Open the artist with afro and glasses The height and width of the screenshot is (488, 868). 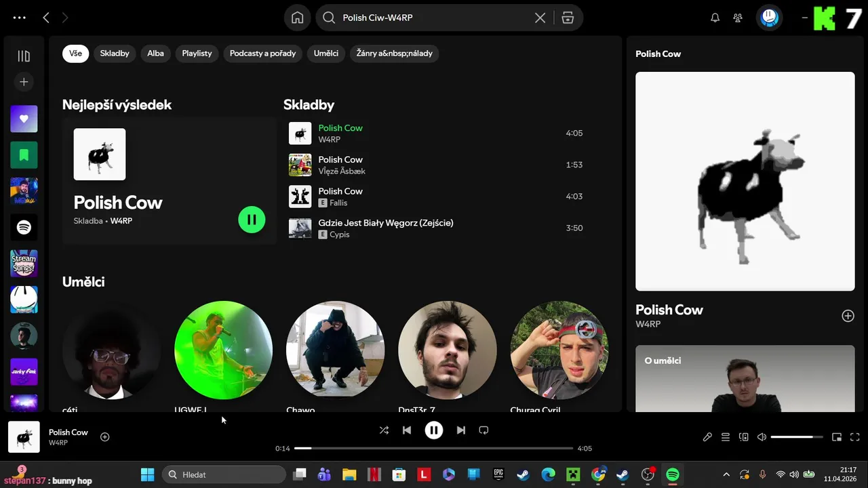111,350
